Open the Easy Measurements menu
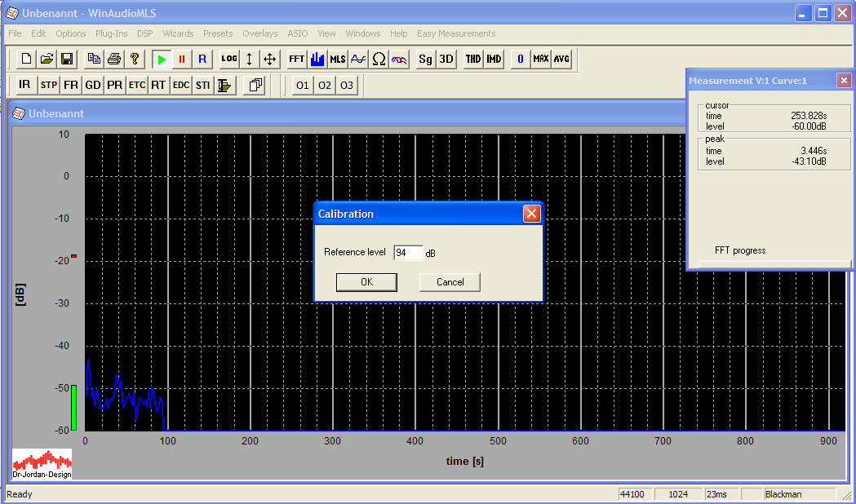The height and width of the screenshot is (504, 856). point(456,33)
